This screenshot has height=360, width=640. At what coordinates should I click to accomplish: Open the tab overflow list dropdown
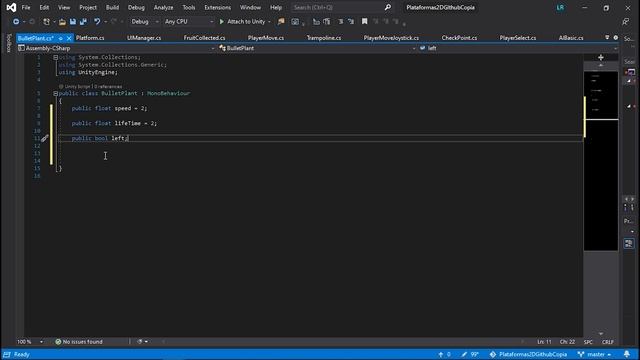pyautogui.click(x=607, y=38)
